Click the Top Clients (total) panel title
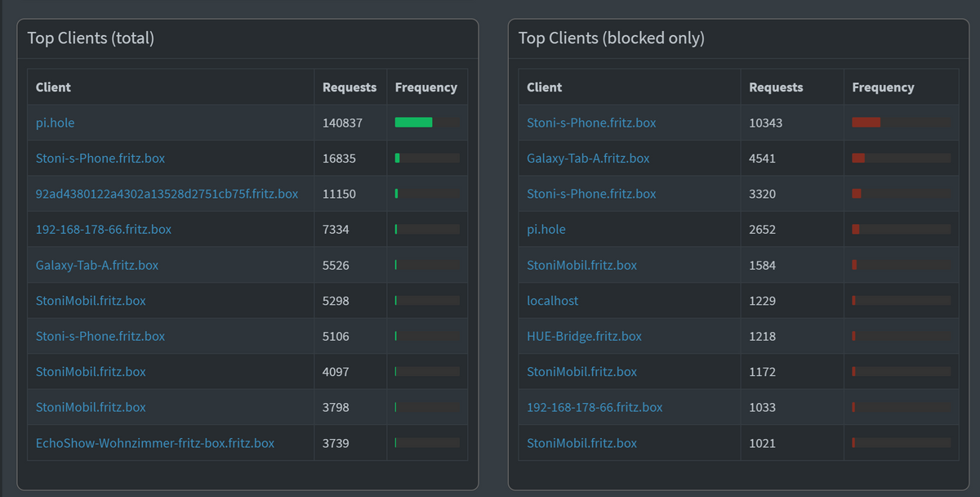The image size is (980, 497). (91, 38)
